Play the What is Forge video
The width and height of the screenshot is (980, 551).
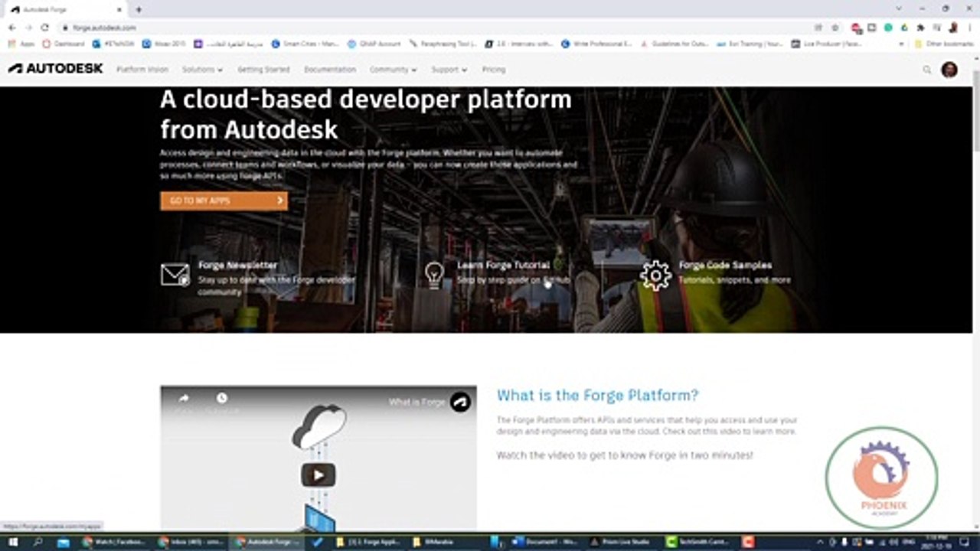318,475
